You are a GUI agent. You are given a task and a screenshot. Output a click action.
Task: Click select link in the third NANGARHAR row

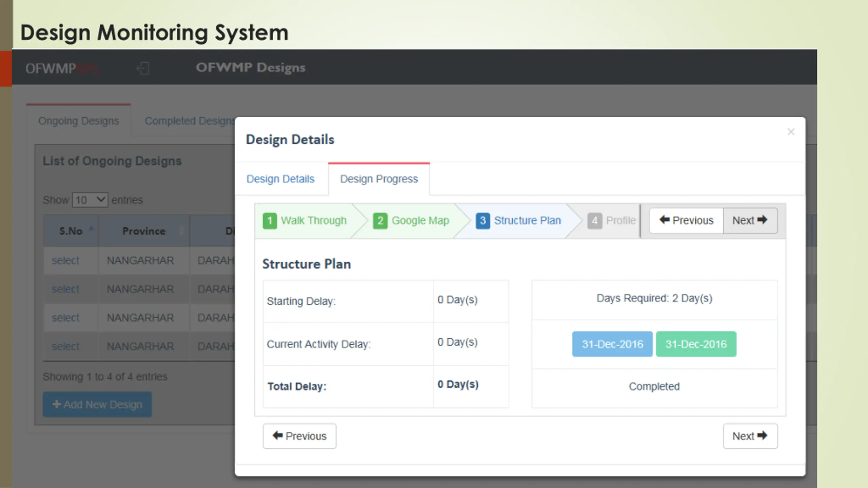65,318
